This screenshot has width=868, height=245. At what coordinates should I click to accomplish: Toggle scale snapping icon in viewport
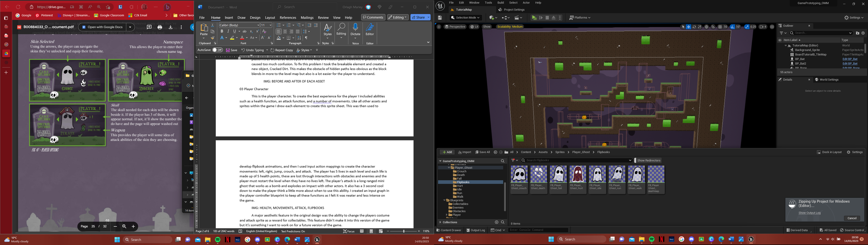point(747,27)
